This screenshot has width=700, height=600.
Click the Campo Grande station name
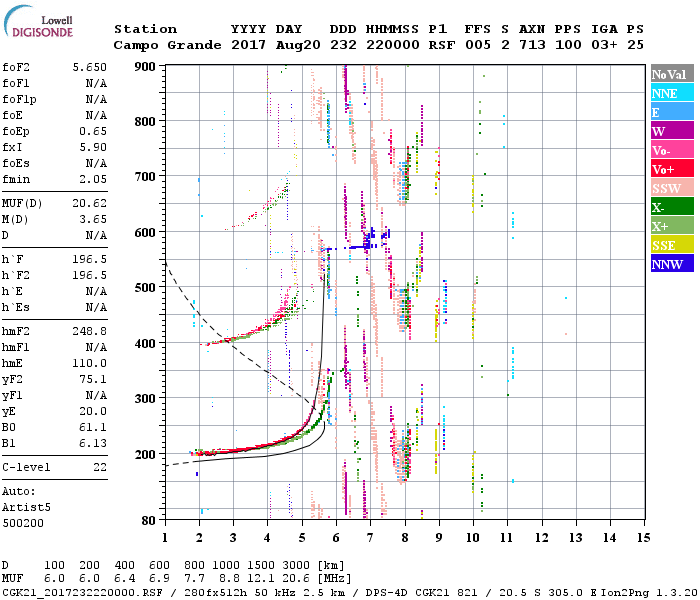160,45
